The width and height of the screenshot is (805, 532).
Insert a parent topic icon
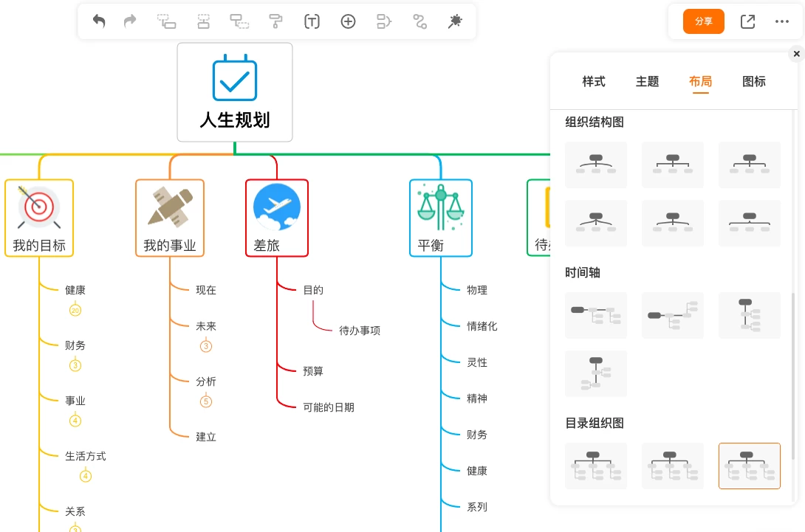tap(239, 21)
